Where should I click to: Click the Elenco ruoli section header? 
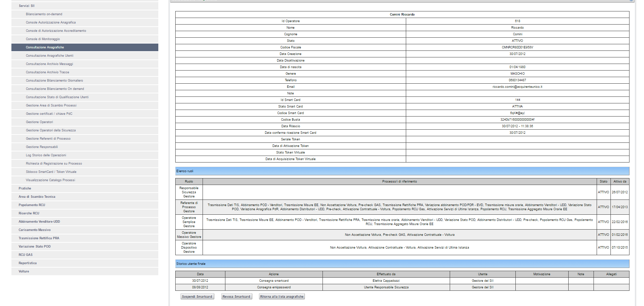[x=402, y=171]
